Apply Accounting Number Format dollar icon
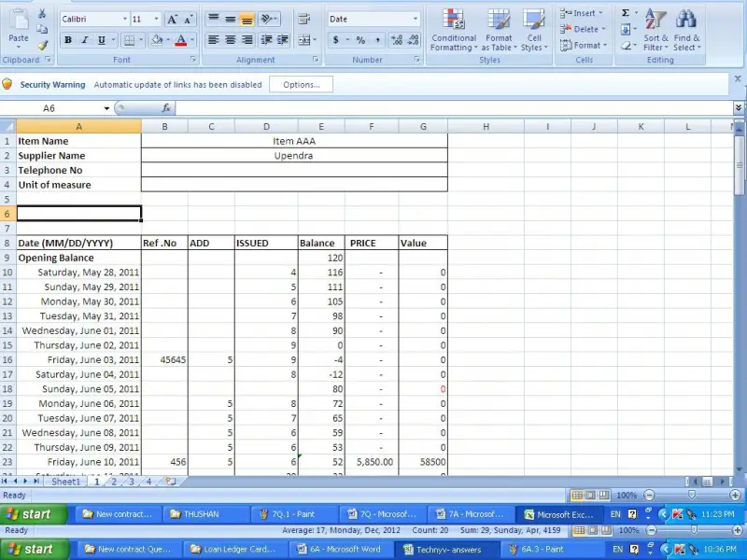The width and height of the screenshot is (747, 560). click(x=336, y=40)
